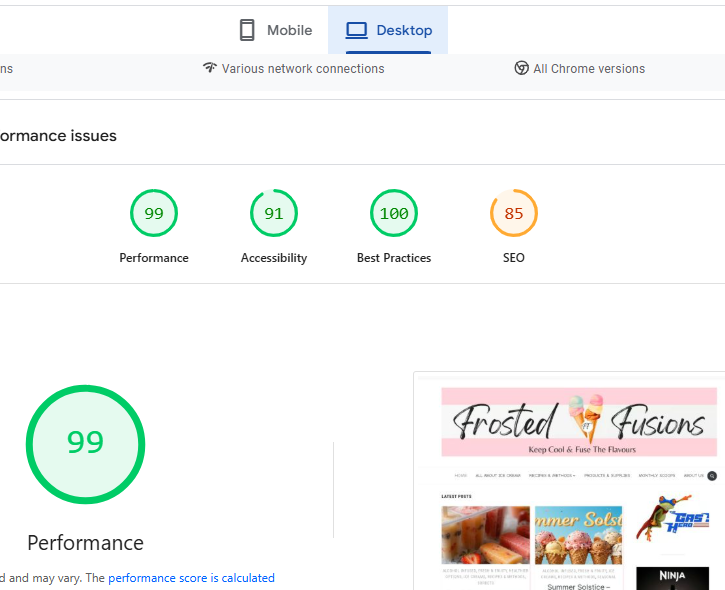Select the Desktop tab
The height and width of the screenshot is (590, 725).
388,30
